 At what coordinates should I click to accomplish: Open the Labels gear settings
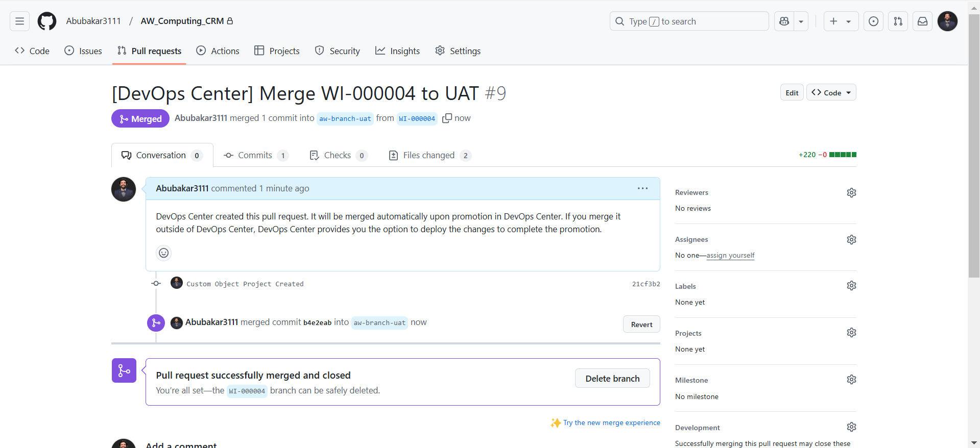pos(851,285)
